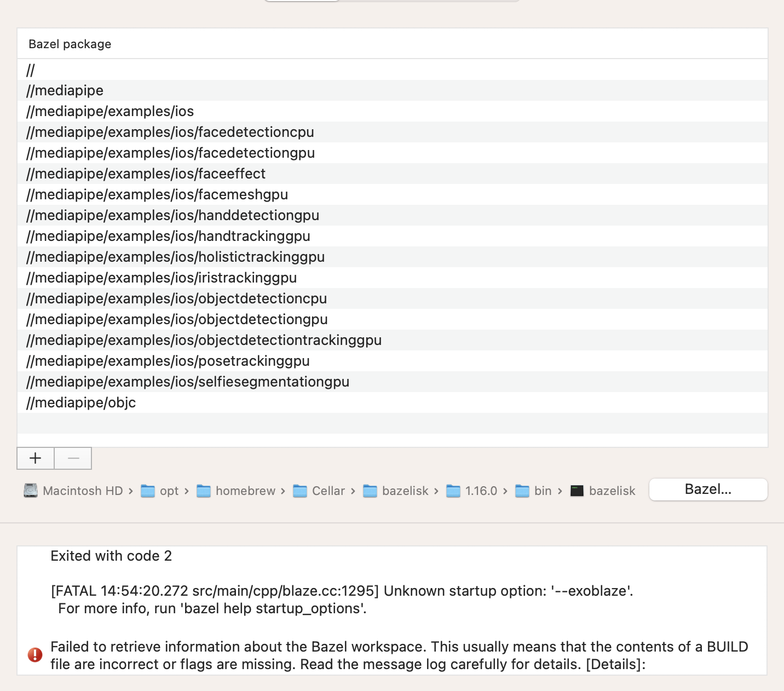Viewport: 784px width, 691px height.
Task: Select the //mediapipe/examples/ios/selfiesegmentationgpu package
Action: pos(188,382)
